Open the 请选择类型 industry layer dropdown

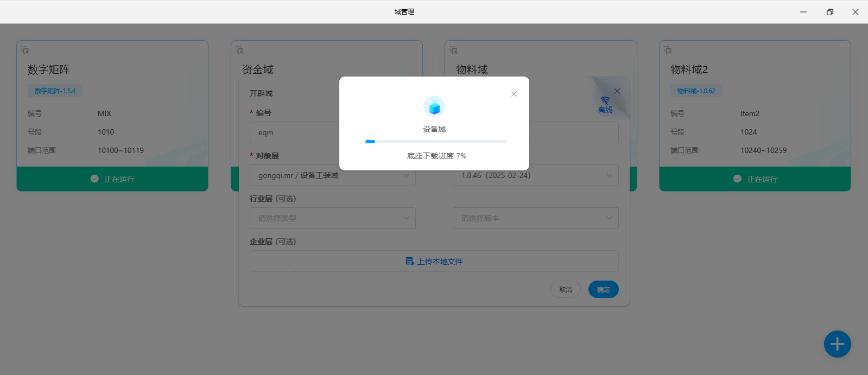332,218
